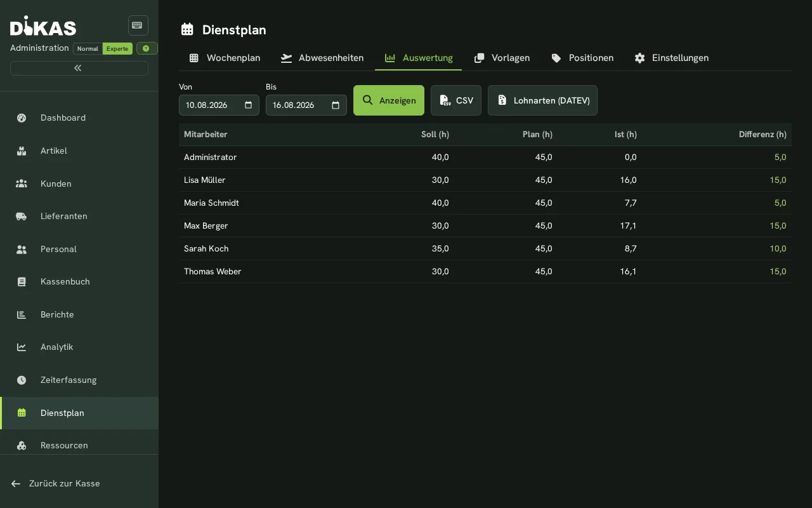Select the Lisa Müller row name

[x=205, y=180]
